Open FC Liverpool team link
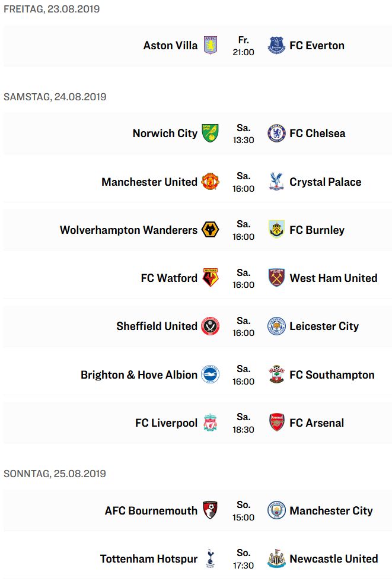Image resolution: width=392 pixels, height=581 pixels. coord(166,423)
